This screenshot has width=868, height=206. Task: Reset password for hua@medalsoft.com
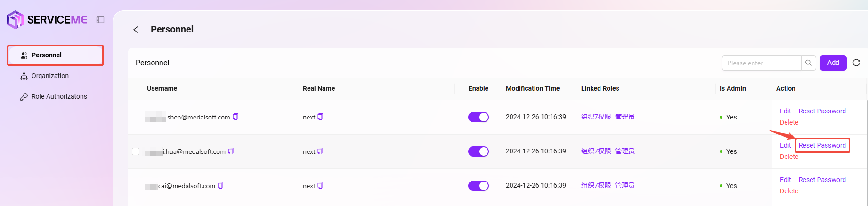tap(822, 145)
